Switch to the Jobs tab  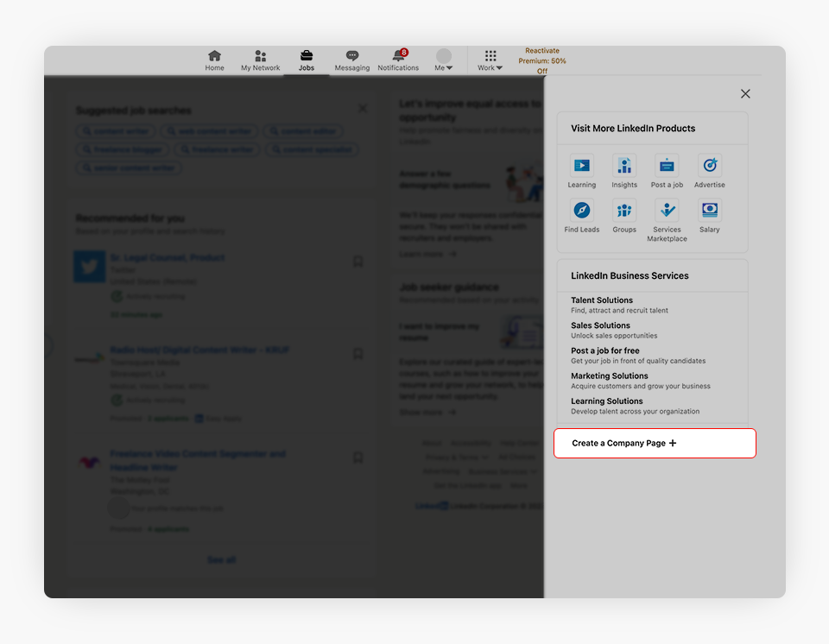(307, 60)
